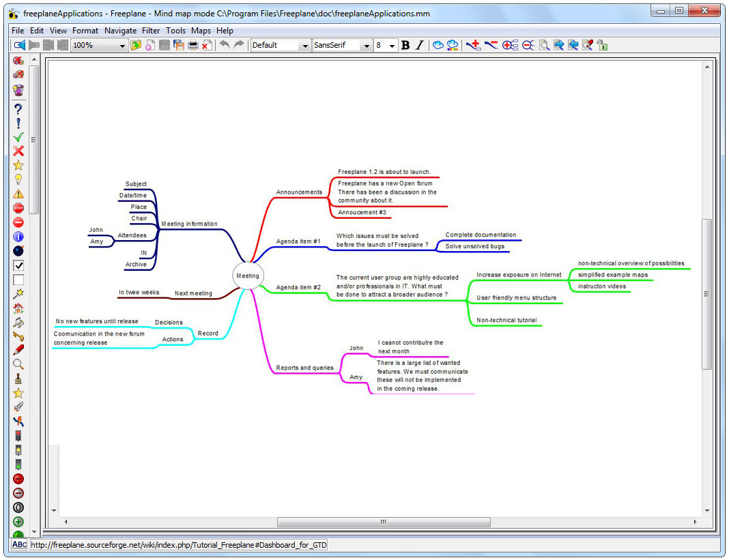Open the Format menu
Screen dimensions: 729x560
tap(85, 31)
